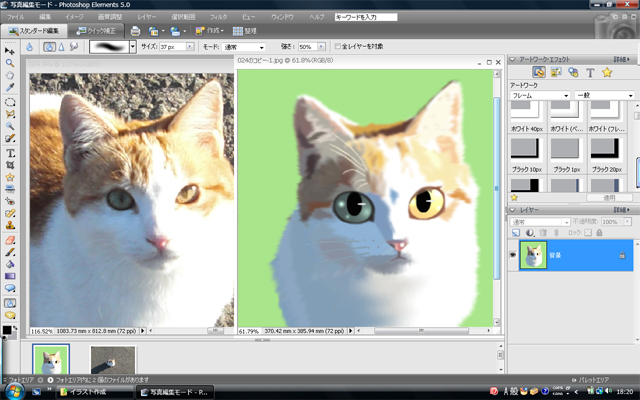Toggle lock all icon in Layers panel
This screenshot has height=400, width=640.
pyautogui.click(x=599, y=233)
